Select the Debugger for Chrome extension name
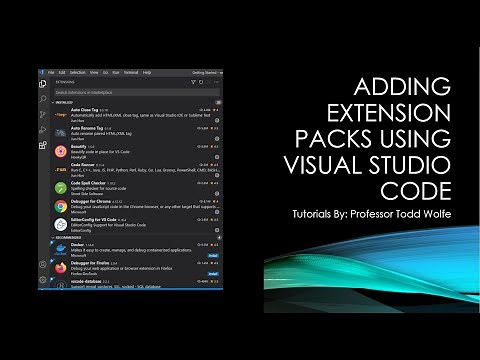The image size is (480, 360). point(91,201)
